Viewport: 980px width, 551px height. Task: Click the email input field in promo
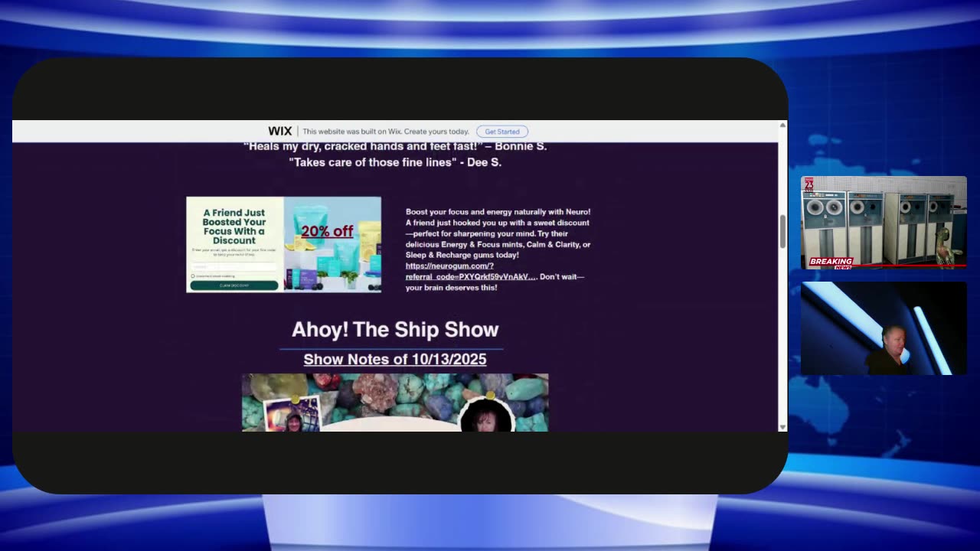(x=234, y=266)
